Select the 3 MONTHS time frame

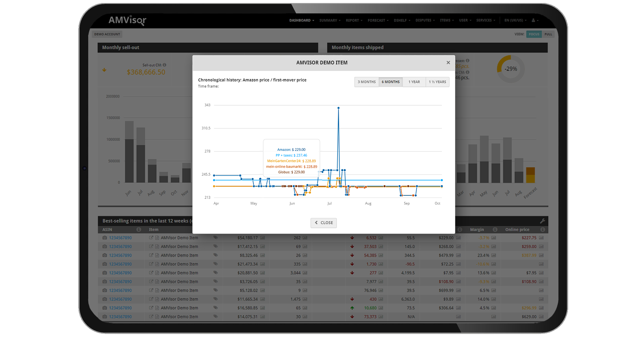(366, 82)
